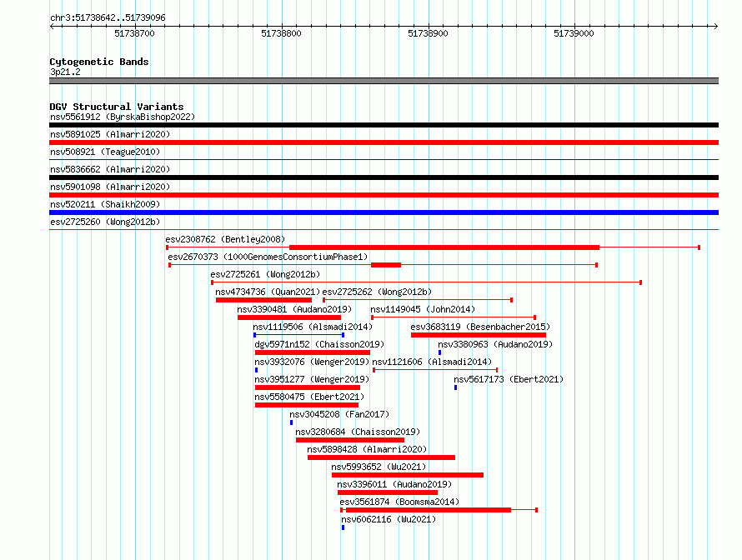This screenshot has width=742, height=560.
Task: Click nsv3951277 (Wenger2019) label
Action: click(312, 379)
